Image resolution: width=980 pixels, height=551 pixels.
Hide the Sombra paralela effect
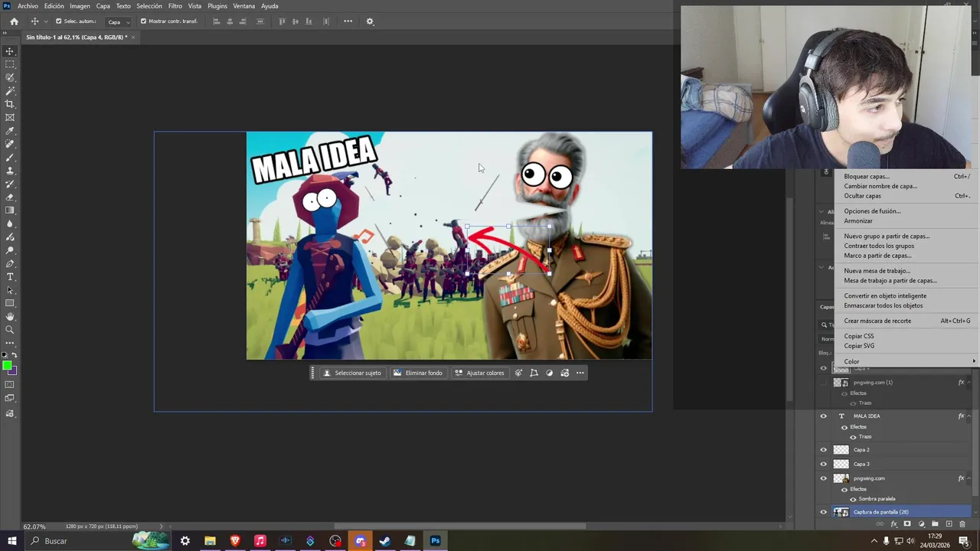853,499
